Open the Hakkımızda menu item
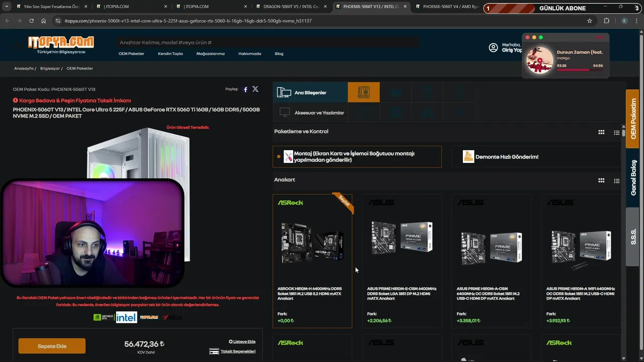The height and width of the screenshot is (362, 644). pos(250,54)
